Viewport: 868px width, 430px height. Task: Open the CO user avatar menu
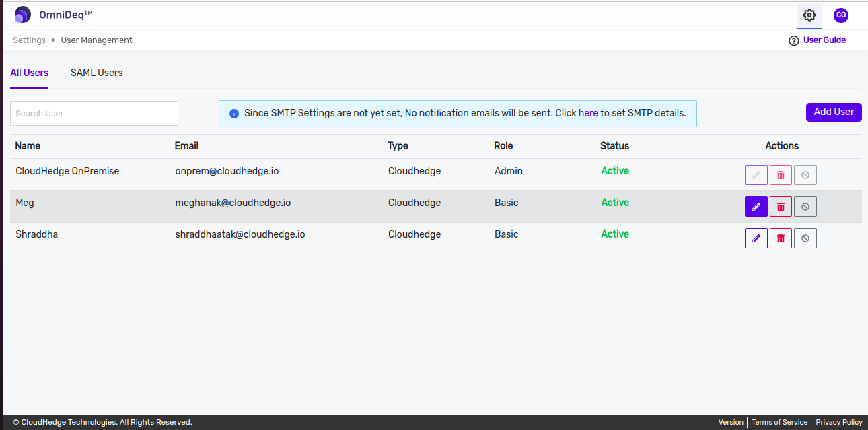(x=840, y=15)
